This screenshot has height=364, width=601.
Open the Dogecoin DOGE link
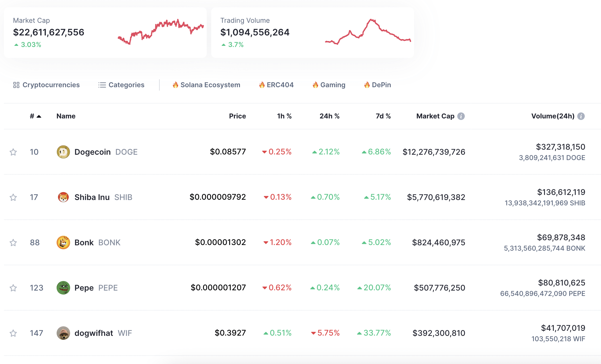click(x=106, y=152)
